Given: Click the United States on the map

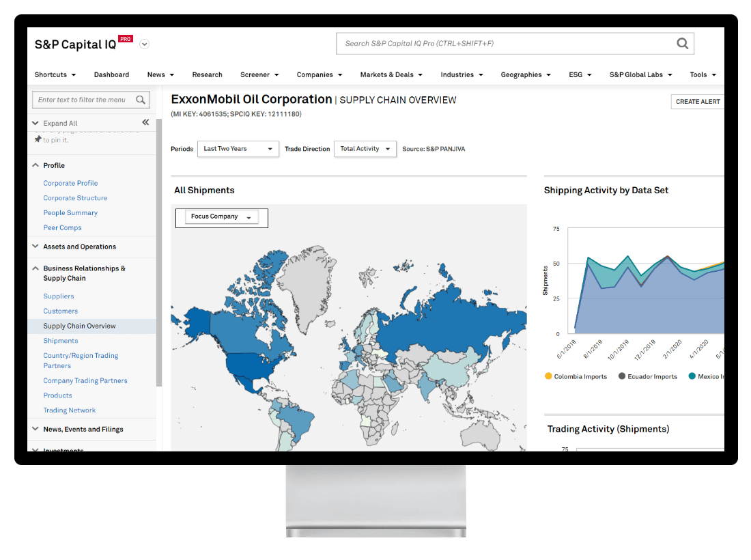Looking at the screenshot, I should [x=250, y=366].
